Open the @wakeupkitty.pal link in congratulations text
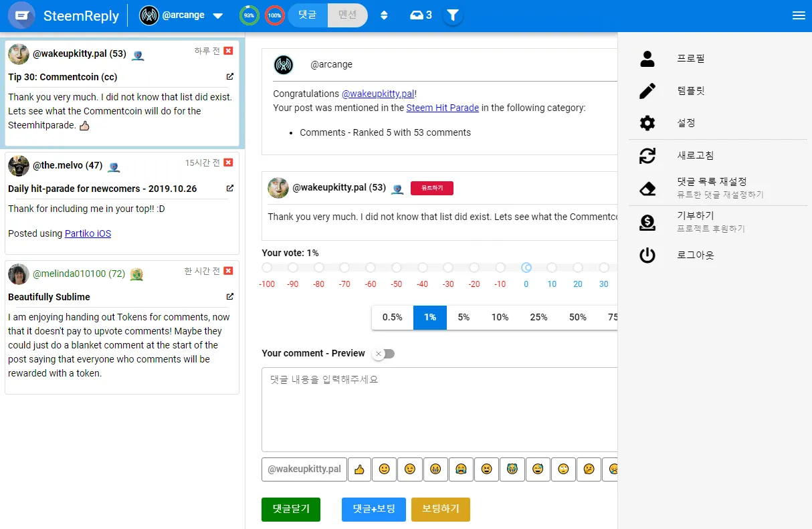The width and height of the screenshot is (812, 529). tap(378, 94)
